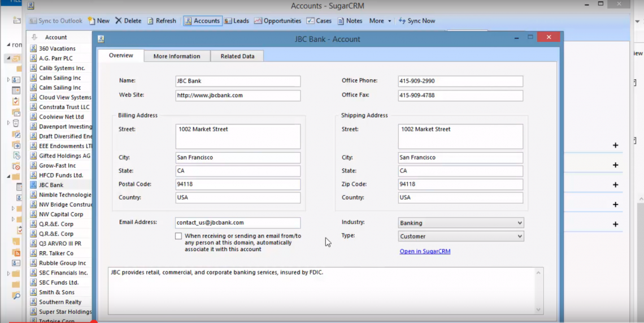Select JBC Bank in account list
The width and height of the screenshot is (644, 323).
point(51,185)
